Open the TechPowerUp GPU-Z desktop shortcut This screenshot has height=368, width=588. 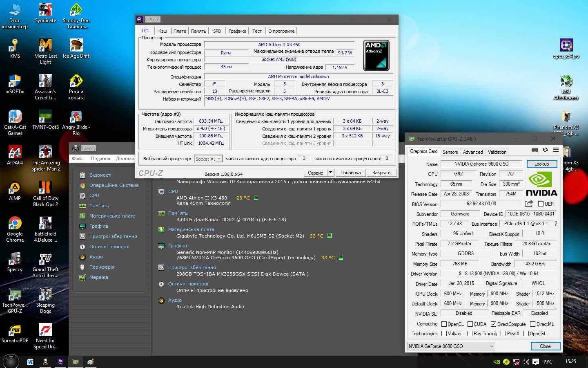click(x=15, y=301)
